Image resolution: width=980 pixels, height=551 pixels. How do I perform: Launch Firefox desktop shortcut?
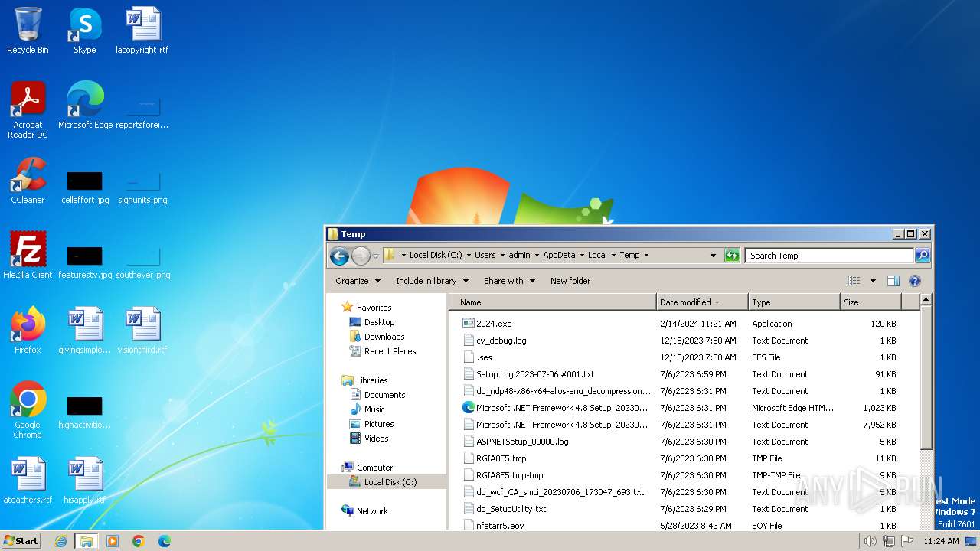click(x=28, y=331)
